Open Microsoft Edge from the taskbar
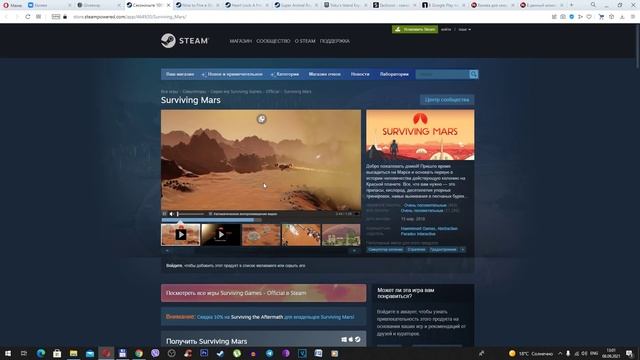 click(40, 353)
